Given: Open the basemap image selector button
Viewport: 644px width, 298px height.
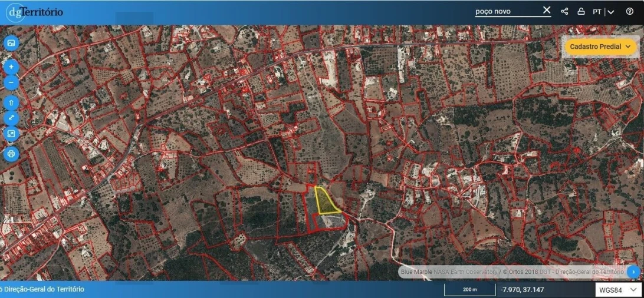Looking at the screenshot, I should (x=11, y=43).
